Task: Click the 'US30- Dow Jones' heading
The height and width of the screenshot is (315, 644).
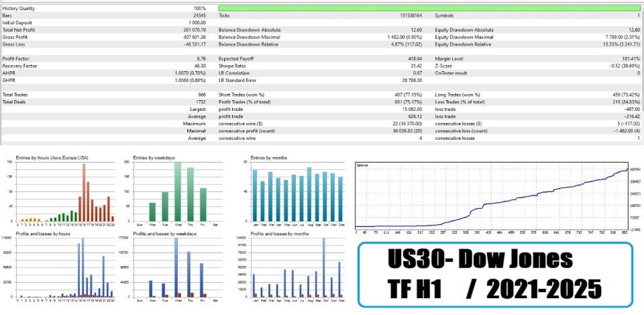Action: [x=480, y=260]
